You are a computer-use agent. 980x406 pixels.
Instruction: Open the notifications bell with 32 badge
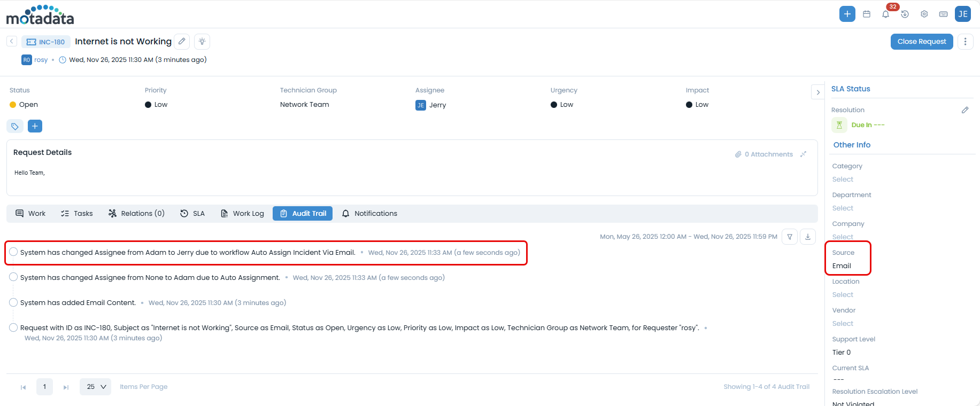tap(885, 14)
